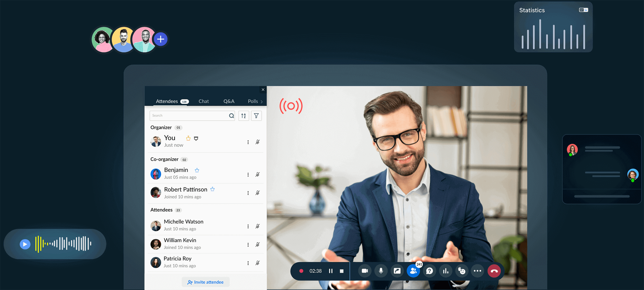Open the attendee filter funnel icon

[256, 116]
